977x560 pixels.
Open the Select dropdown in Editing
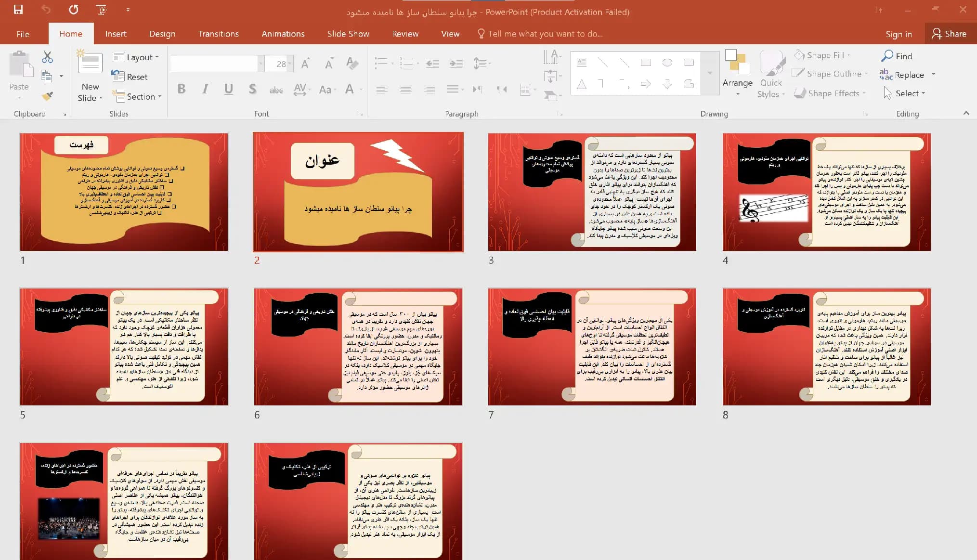point(904,93)
